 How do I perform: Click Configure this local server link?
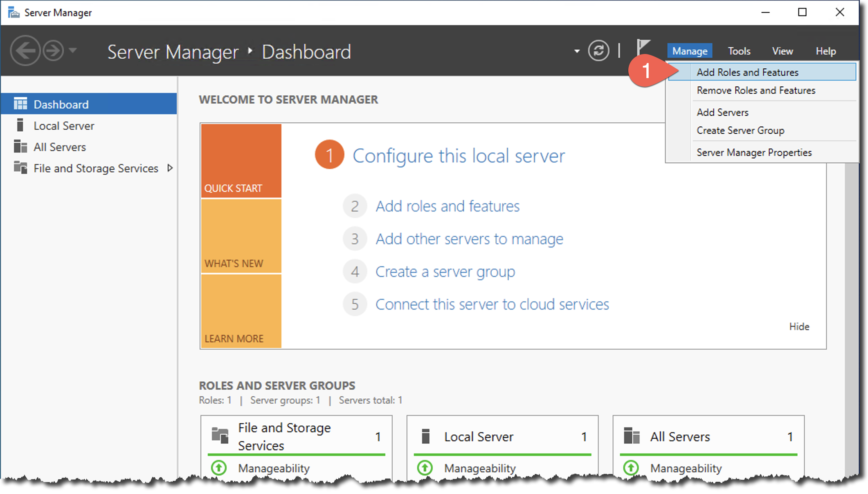[459, 155]
